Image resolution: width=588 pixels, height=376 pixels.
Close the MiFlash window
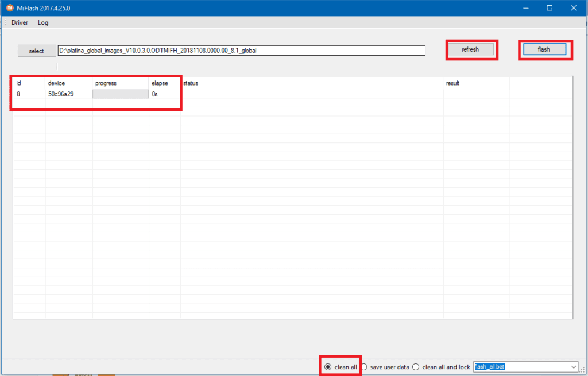tap(574, 8)
